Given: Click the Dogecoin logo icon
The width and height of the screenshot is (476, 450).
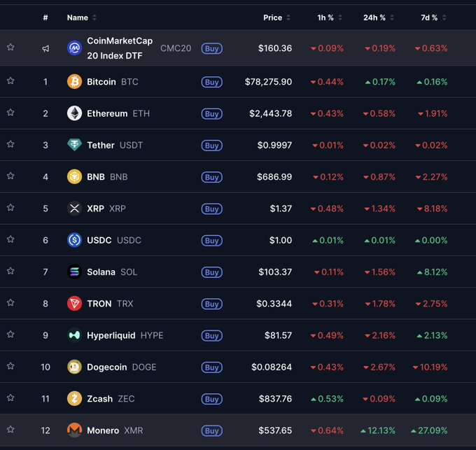Looking at the screenshot, I should point(74,367).
